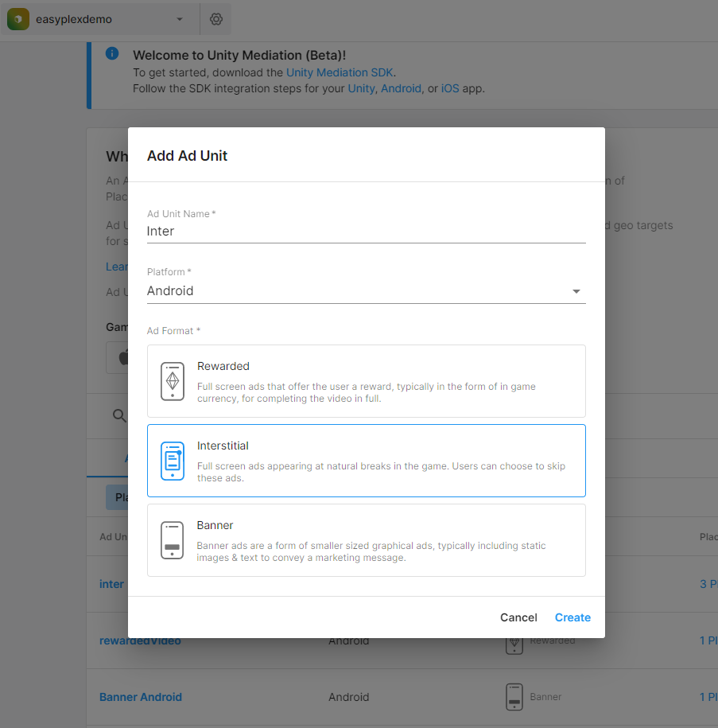
Task: Click the Ad Unit Name input field
Action: pos(366,231)
